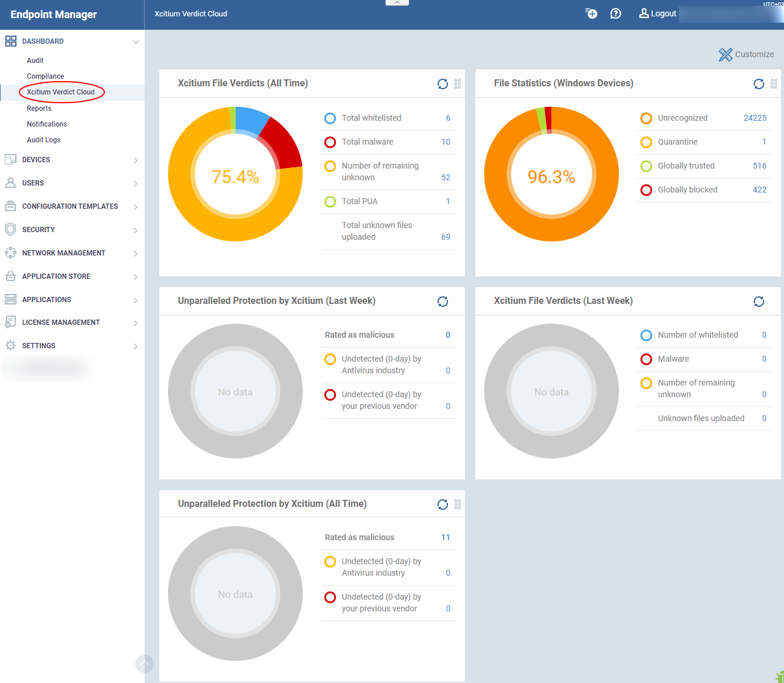Expand the Security menu arrow
Viewport: 784px width, 683px height.
135,230
